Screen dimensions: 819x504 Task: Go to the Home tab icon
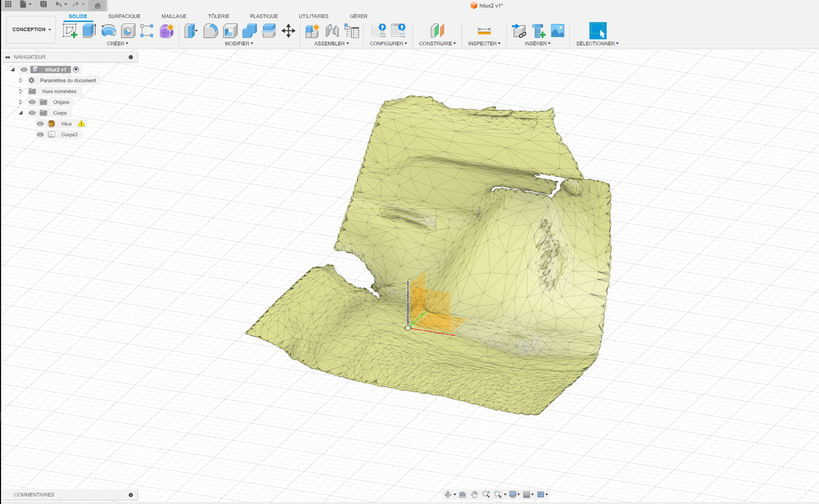[x=98, y=5]
